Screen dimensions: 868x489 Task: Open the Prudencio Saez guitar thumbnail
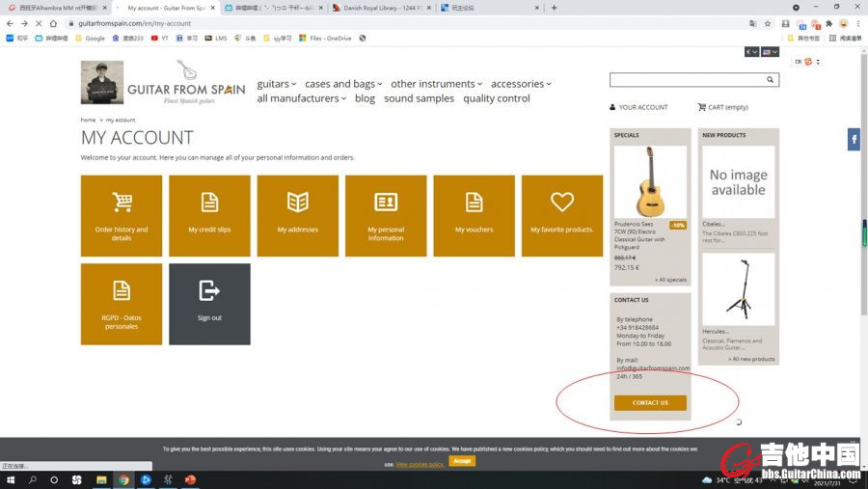click(x=650, y=181)
